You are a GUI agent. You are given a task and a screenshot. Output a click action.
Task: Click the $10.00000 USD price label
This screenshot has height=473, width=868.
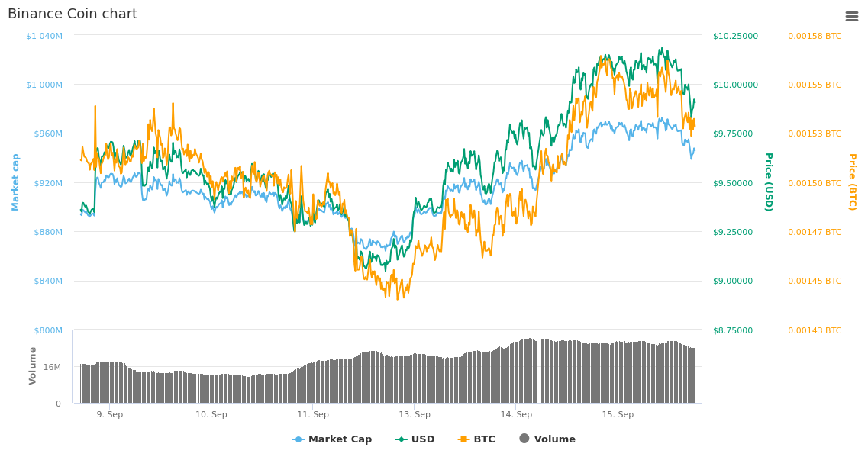736,85
